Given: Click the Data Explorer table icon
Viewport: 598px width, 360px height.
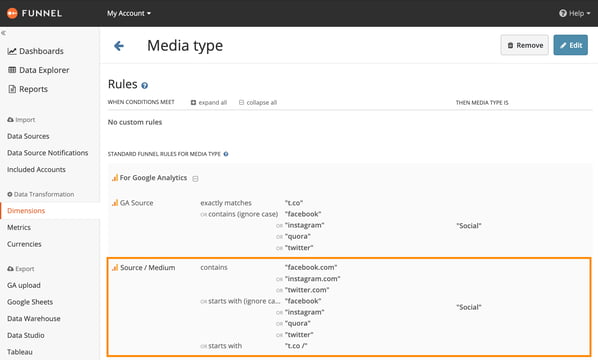Looking at the screenshot, I should (x=12, y=70).
